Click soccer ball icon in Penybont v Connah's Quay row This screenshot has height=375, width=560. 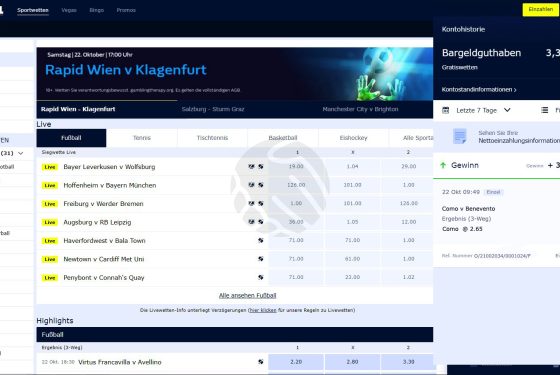pyautogui.click(x=261, y=277)
